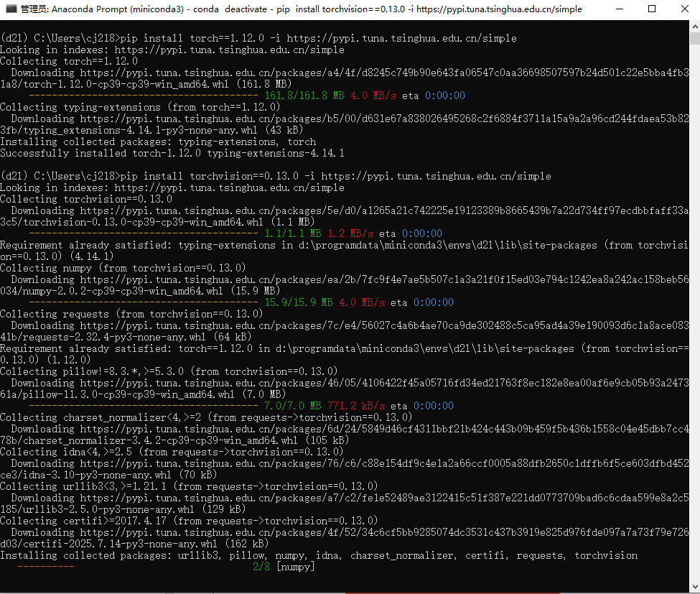Screen dimensions: 700x594
Task: Click the '161.8/161.8 MB' progress text
Action: click(304, 96)
